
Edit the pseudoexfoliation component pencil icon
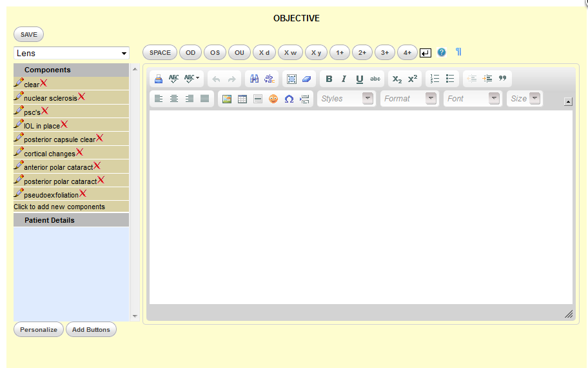[x=19, y=193]
